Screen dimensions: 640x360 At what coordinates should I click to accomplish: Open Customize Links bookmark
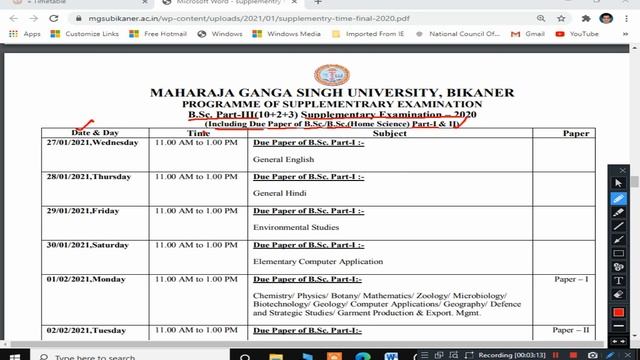pos(84,34)
